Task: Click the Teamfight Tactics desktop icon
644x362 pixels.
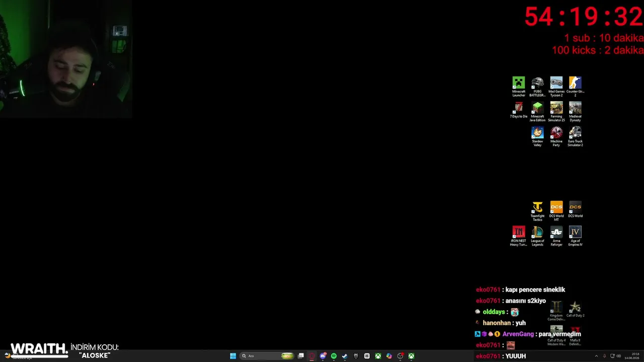Action: [537, 211]
